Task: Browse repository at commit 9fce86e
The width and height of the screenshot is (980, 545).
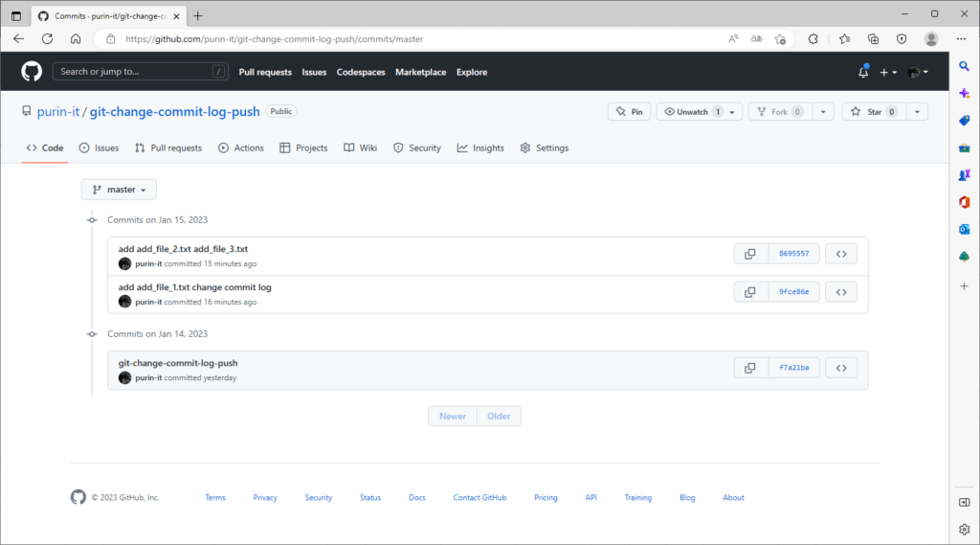Action: (841, 292)
